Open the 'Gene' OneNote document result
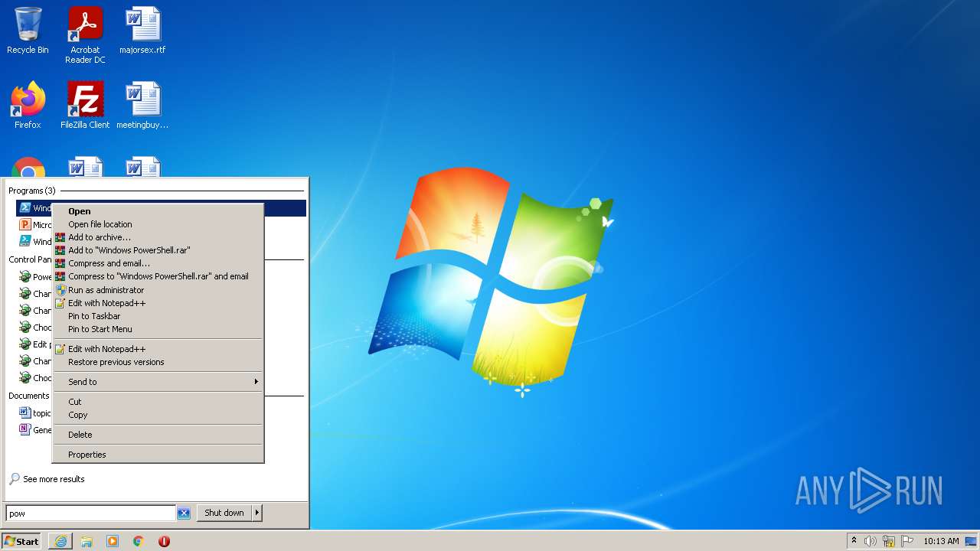Screen dimensions: 980x551 point(35,429)
